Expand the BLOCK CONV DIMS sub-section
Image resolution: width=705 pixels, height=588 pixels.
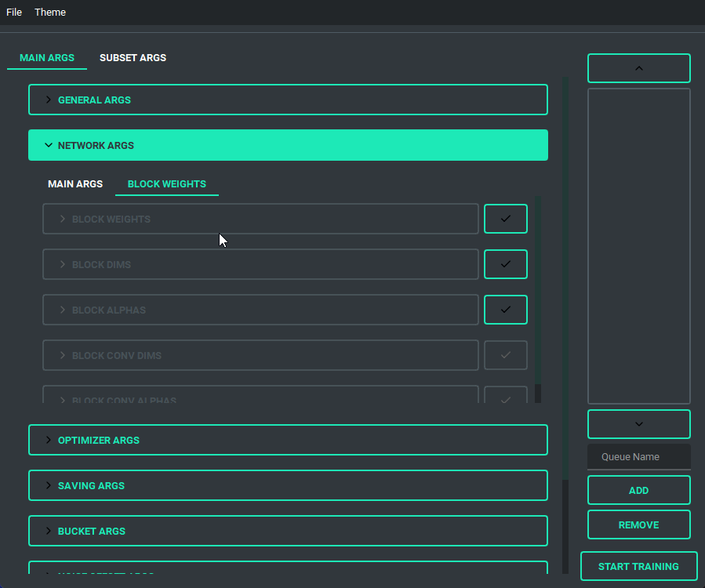260,355
